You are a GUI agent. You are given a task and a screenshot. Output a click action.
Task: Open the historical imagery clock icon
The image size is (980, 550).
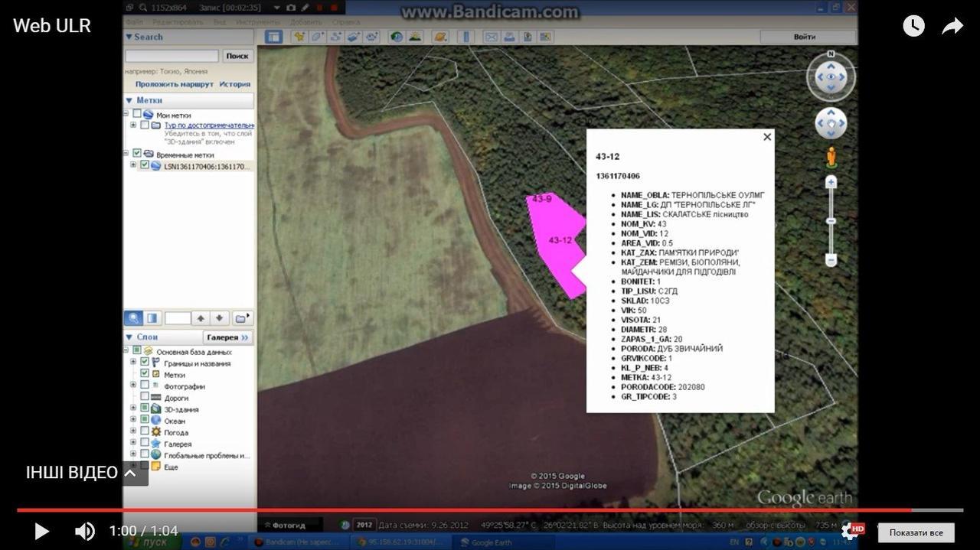click(x=396, y=37)
